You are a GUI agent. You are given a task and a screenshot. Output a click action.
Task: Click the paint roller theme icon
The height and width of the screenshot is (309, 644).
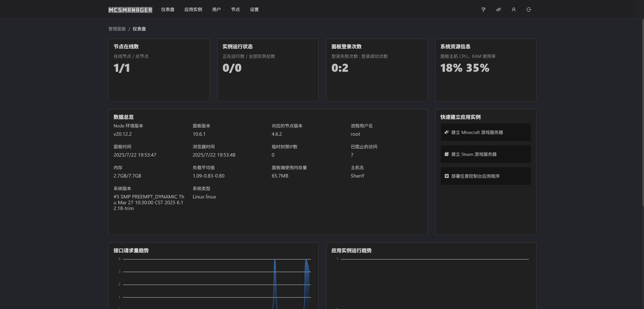coord(483,10)
